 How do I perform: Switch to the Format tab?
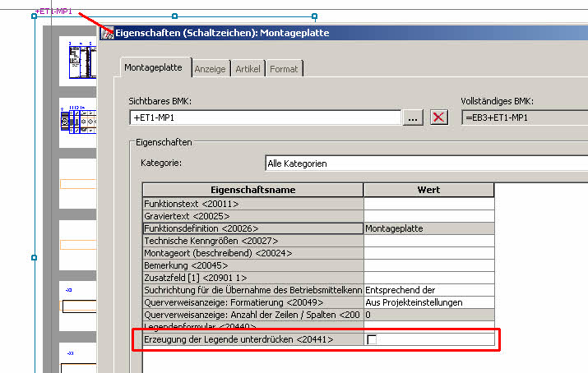coord(284,69)
